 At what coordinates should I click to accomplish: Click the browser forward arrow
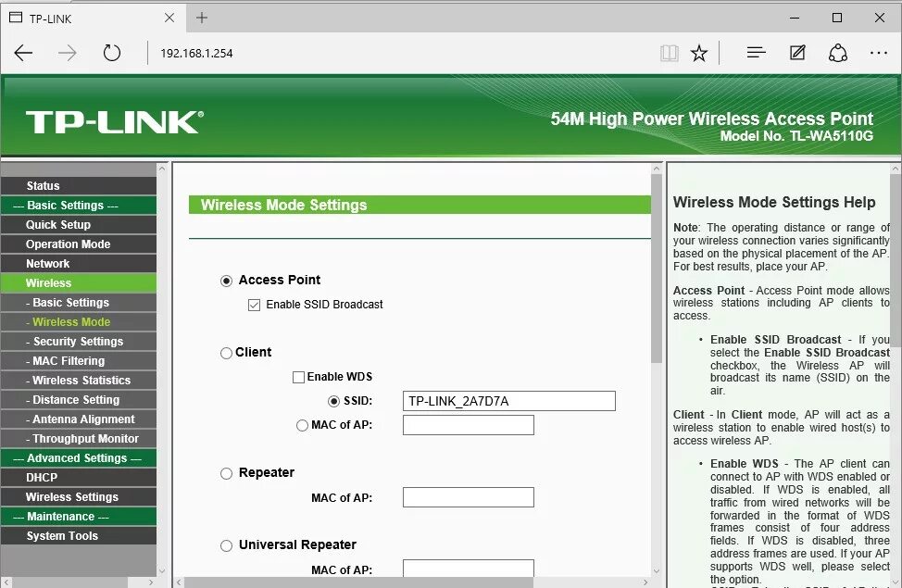[x=68, y=53]
